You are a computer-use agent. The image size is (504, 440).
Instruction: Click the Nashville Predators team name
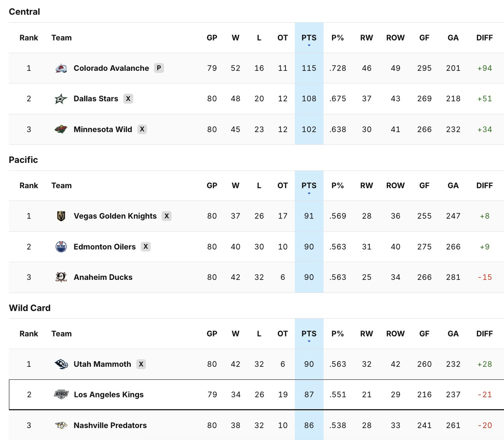[x=110, y=425]
